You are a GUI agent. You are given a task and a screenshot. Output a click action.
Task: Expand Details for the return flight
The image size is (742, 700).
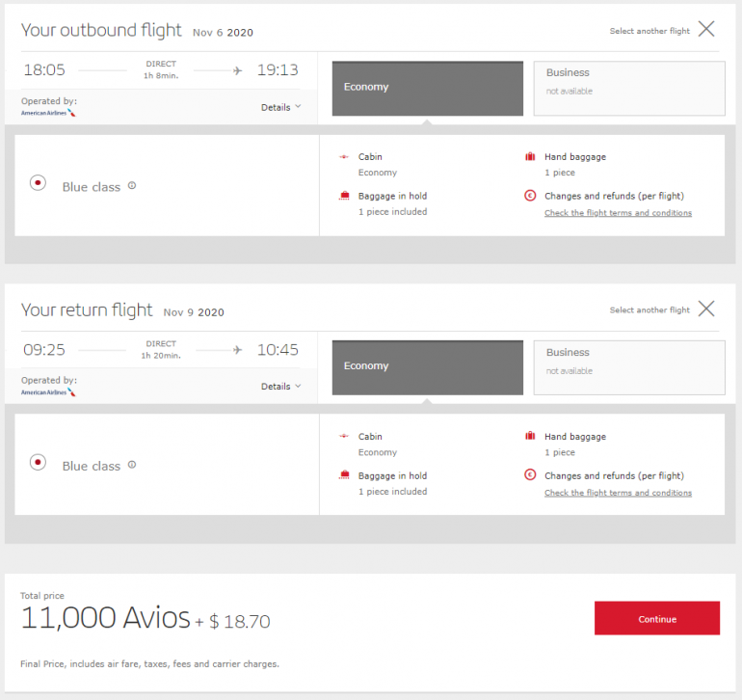coord(280,387)
